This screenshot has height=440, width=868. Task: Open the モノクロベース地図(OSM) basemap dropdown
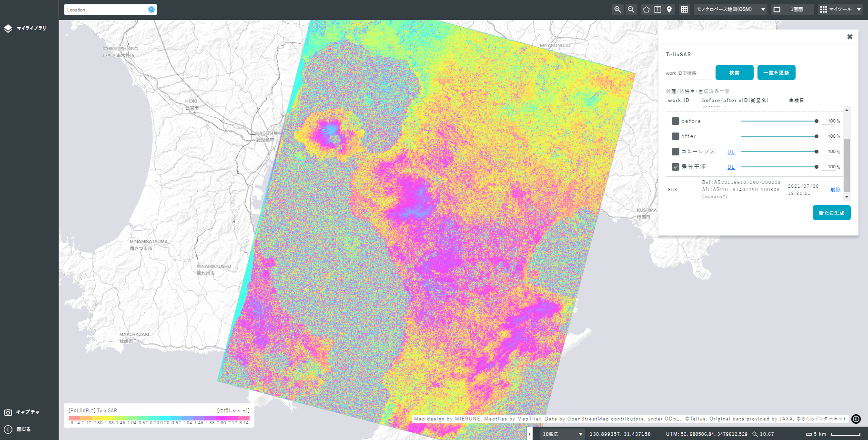coord(730,10)
